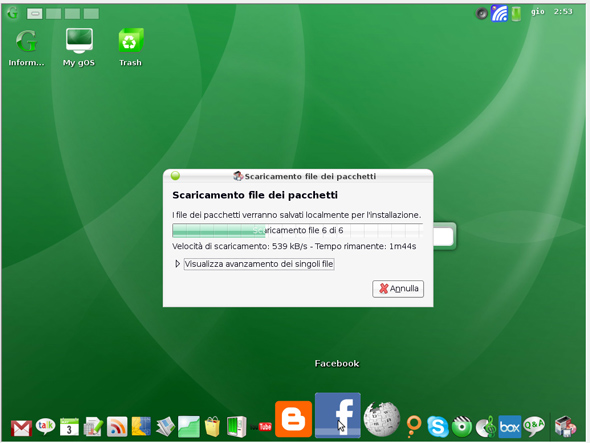Open the CD with treble clef music icon
Image resolution: width=590 pixels, height=443 pixels.
[486, 427]
